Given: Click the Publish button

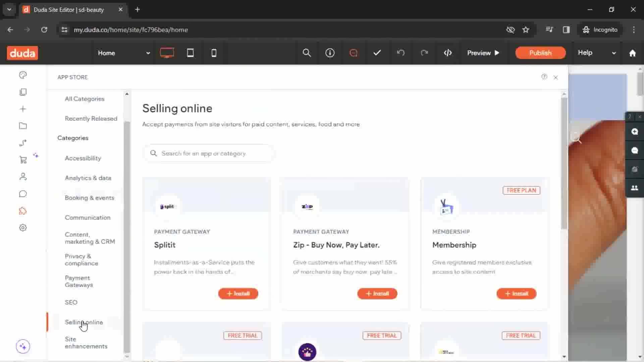Looking at the screenshot, I should click(x=540, y=53).
